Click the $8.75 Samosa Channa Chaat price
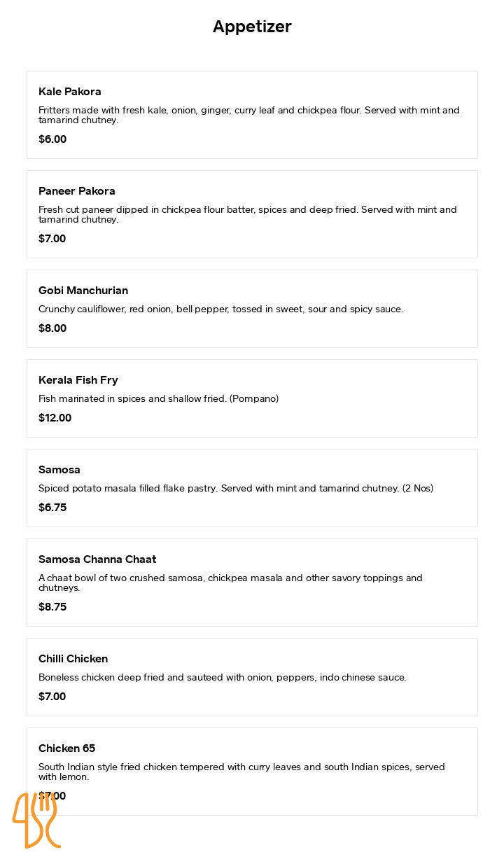Image resolution: width=504 pixels, height=857 pixels. [x=52, y=607]
